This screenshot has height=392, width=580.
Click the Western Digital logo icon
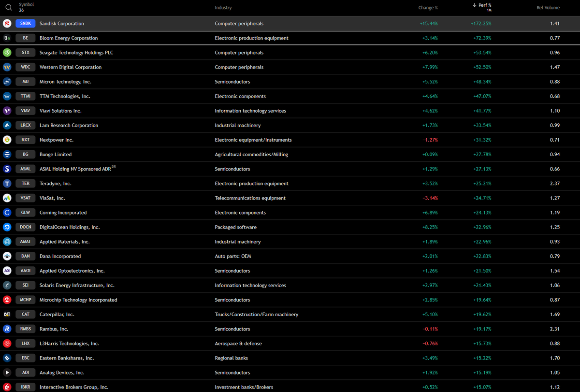coord(7,67)
